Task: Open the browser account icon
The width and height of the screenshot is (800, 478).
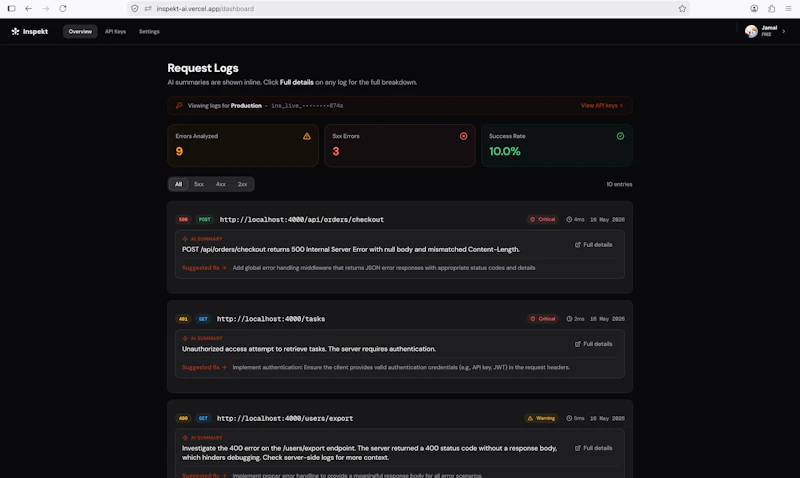Action: tap(754, 9)
